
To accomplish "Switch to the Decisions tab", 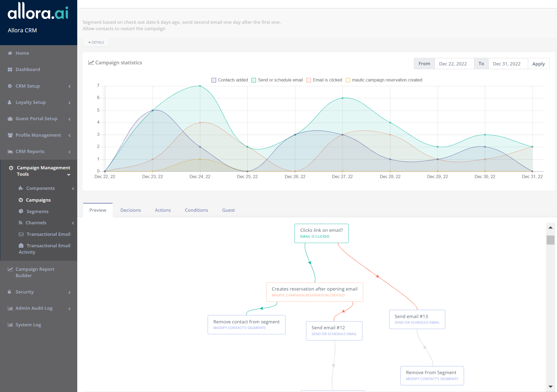I will point(130,210).
